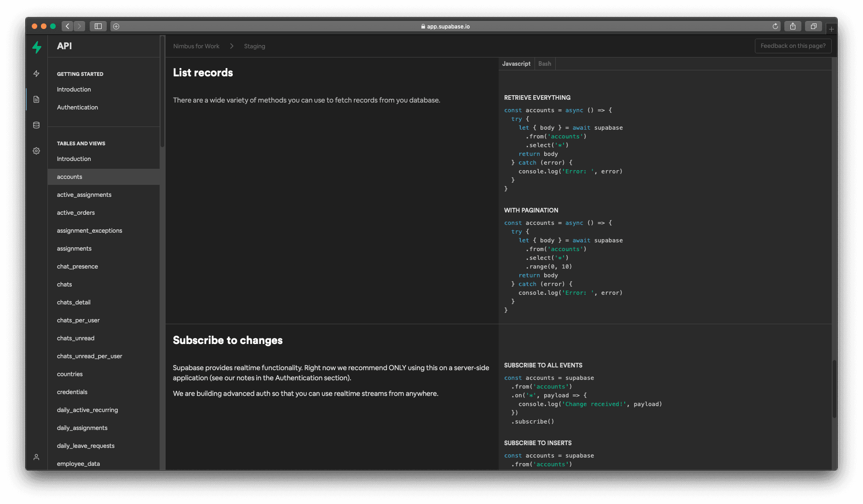Select Authentication in Getting Started
The height and width of the screenshot is (504, 863).
click(x=77, y=108)
